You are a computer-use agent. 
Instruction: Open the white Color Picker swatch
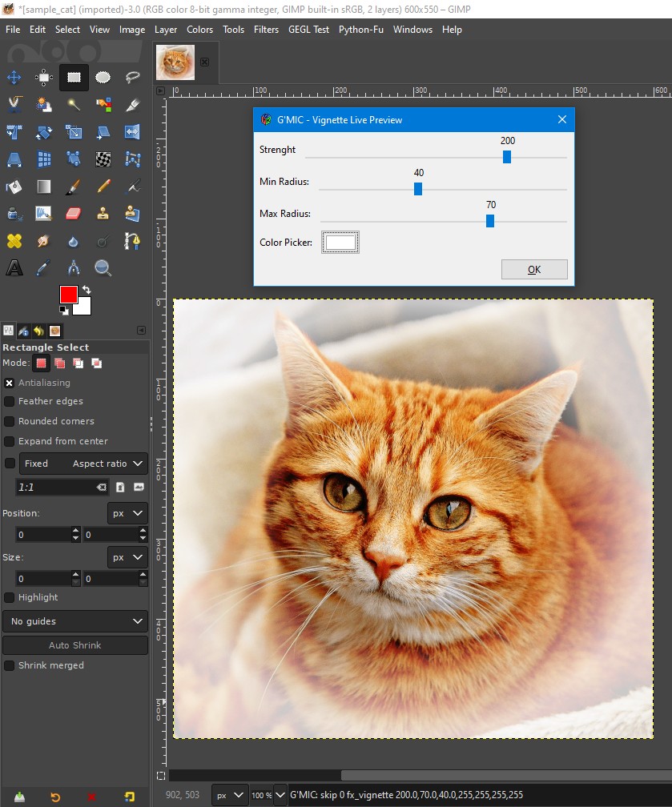(340, 243)
